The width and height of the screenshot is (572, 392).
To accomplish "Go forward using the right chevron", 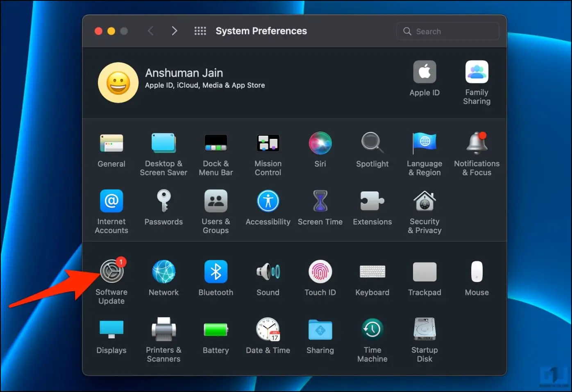I will [175, 31].
